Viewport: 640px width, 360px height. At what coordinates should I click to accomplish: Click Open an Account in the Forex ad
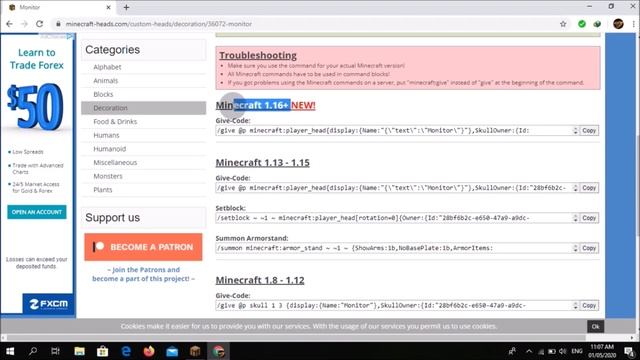pos(37,212)
